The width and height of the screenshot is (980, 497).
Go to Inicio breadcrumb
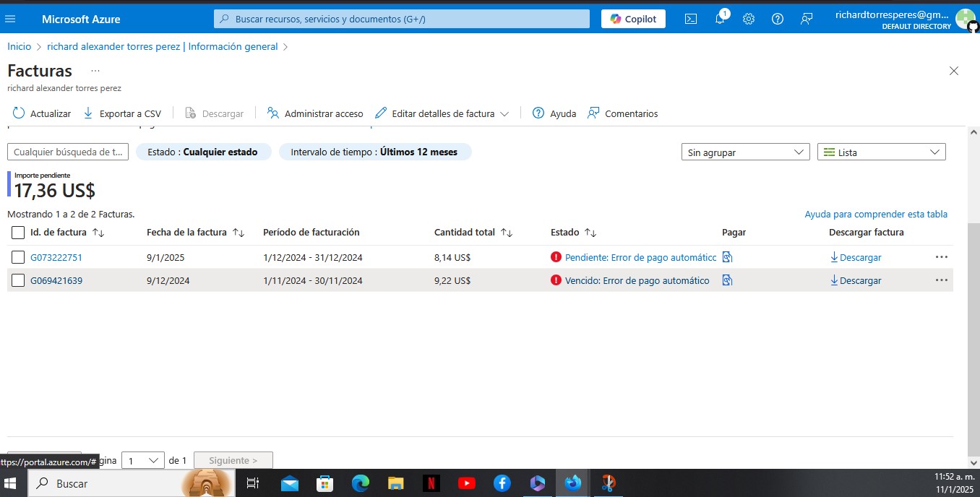click(20, 46)
